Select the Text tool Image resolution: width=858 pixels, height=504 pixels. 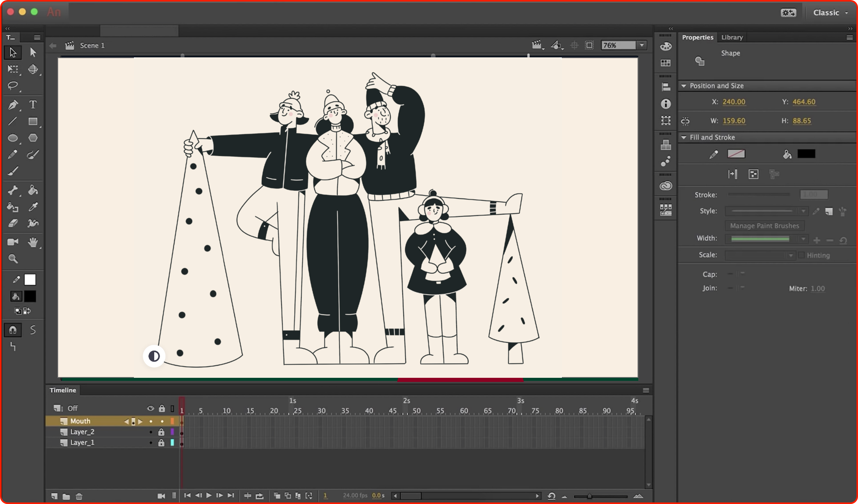pos(33,104)
